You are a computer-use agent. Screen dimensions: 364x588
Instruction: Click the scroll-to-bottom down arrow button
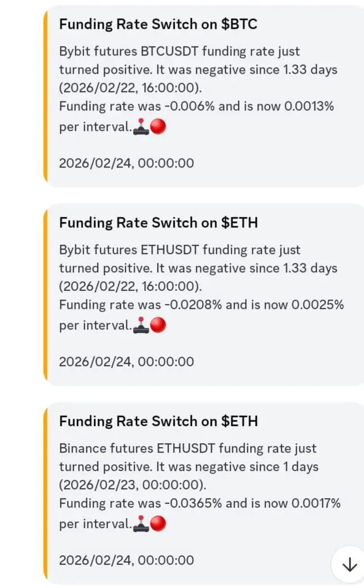click(349, 564)
